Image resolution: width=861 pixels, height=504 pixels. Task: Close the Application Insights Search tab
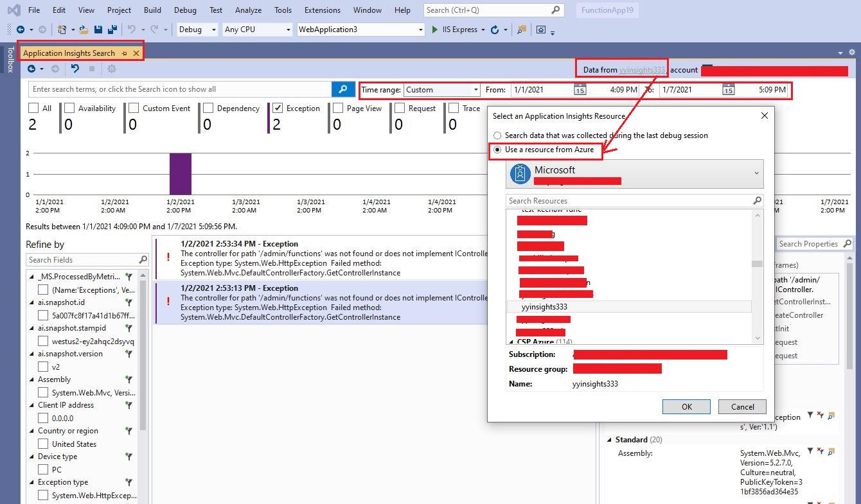pos(136,53)
